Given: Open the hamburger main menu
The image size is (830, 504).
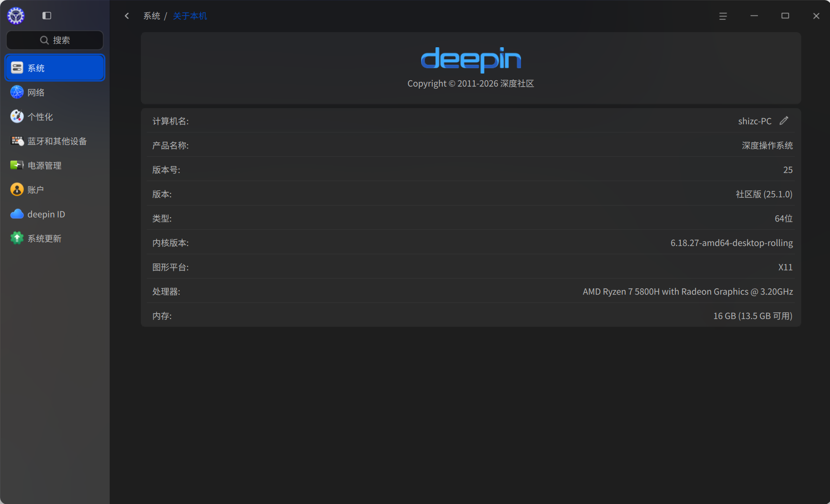Looking at the screenshot, I should click(x=723, y=16).
